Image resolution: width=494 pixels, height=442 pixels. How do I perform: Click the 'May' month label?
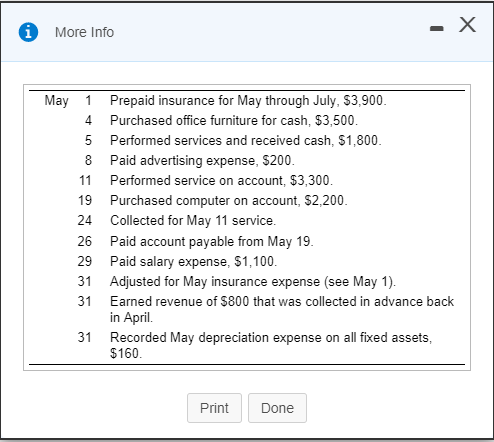coord(56,100)
